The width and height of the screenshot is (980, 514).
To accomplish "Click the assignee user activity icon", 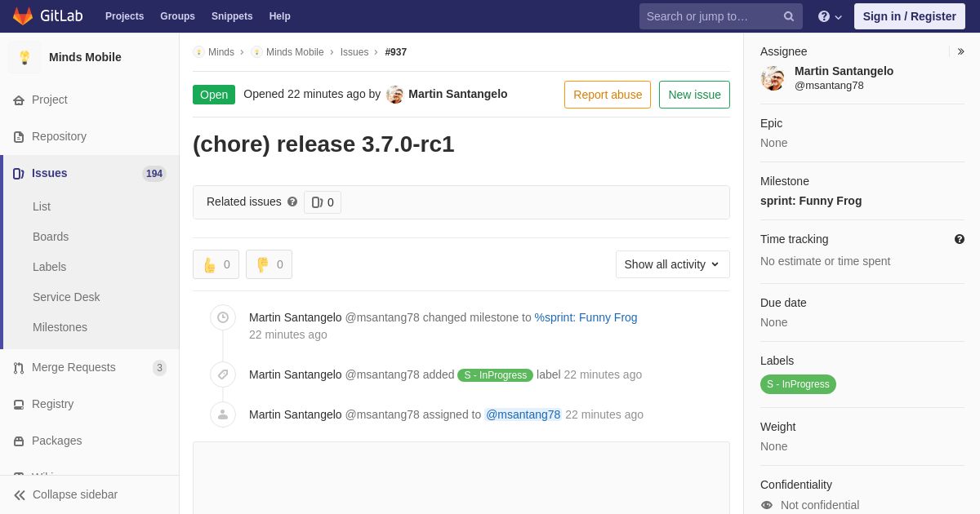I will click(x=223, y=414).
